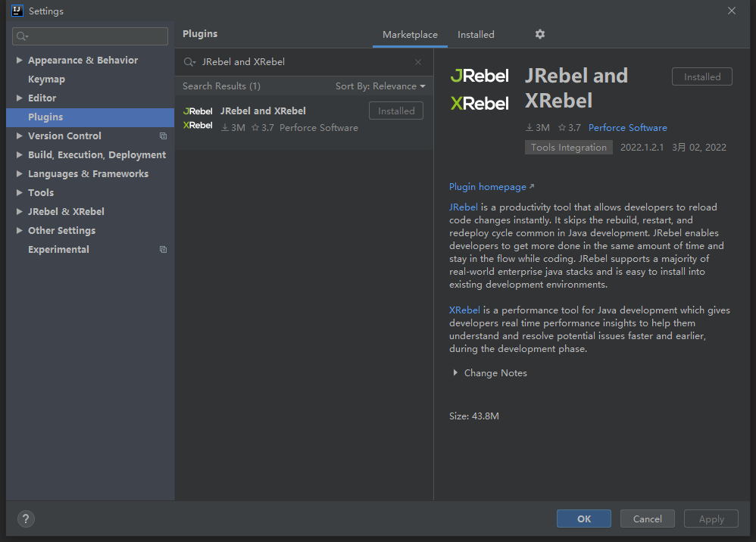Click the Cancel button
This screenshot has width=756, height=542.
(x=647, y=519)
